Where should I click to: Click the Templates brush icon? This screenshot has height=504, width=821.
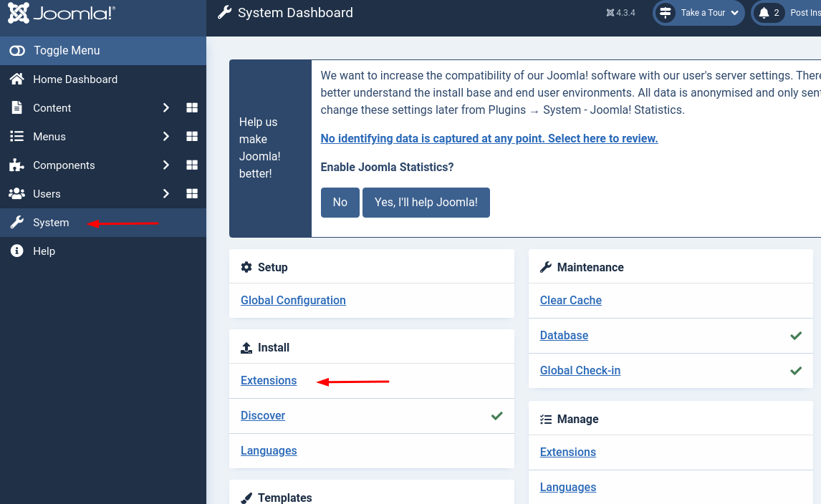coord(246,498)
